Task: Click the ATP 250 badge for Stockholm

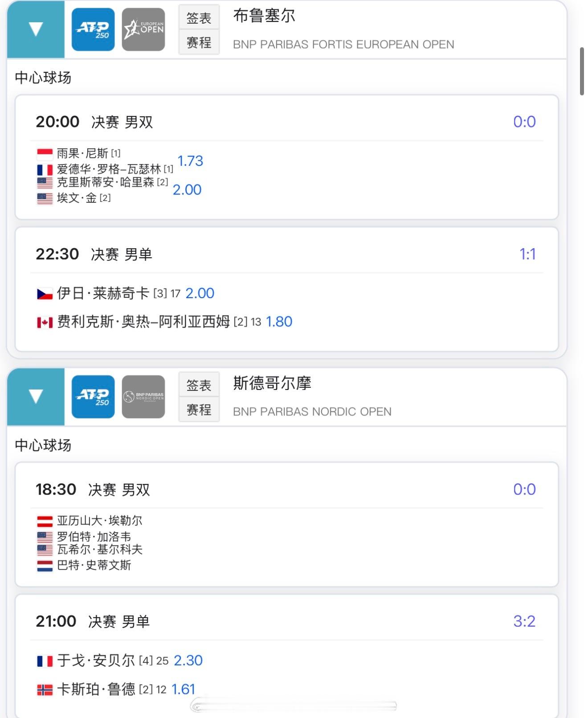Action: point(93,397)
